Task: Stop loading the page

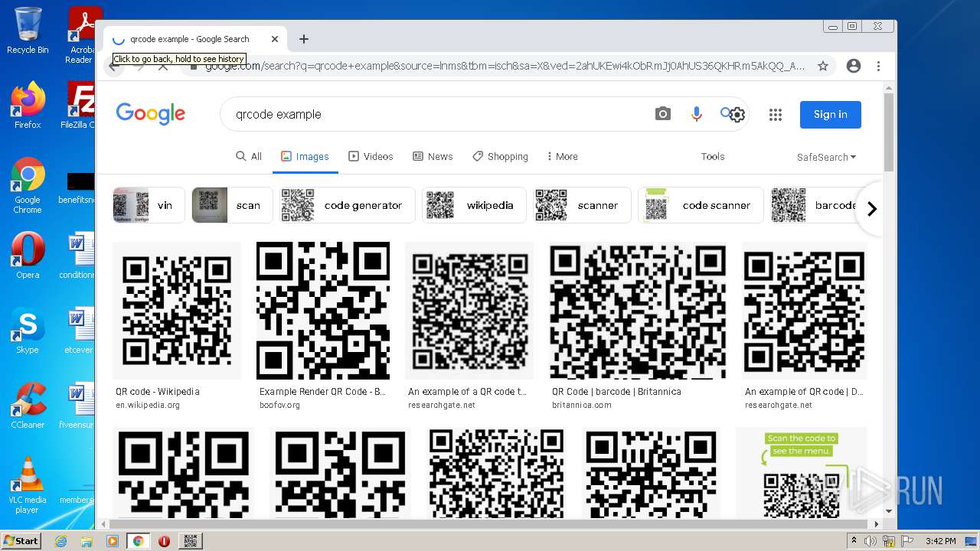Action: (163, 67)
